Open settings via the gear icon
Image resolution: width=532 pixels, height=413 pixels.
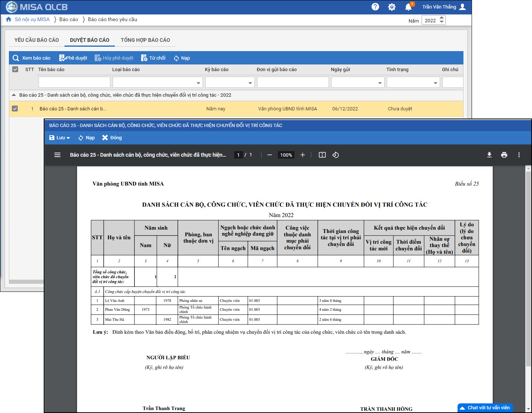coord(392,7)
